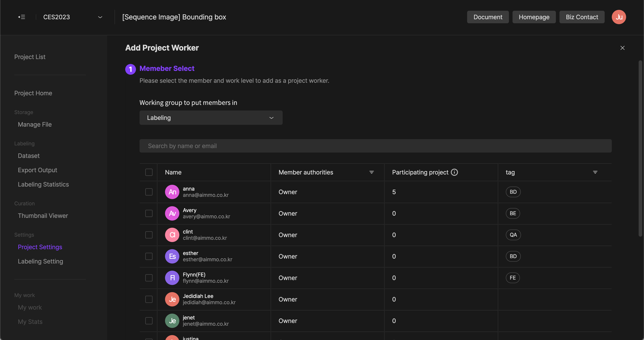Focus the search by name or email field
This screenshot has width=644, height=340.
(375, 146)
